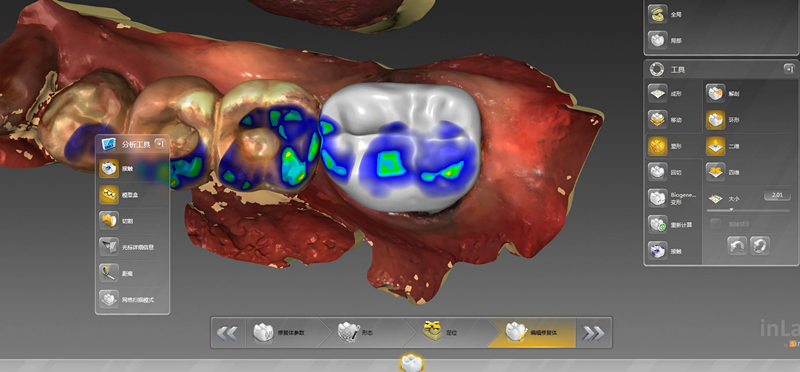Click the undo arrow button in tools

(737, 246)
